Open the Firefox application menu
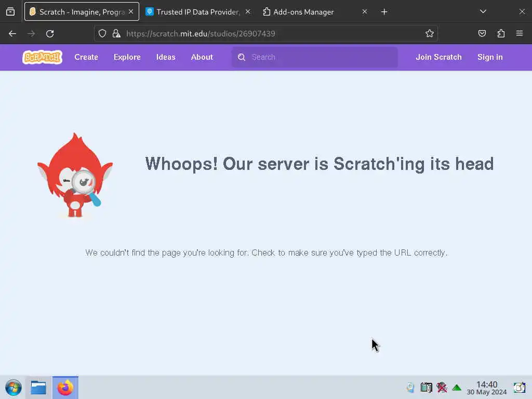The height and width of the screenshot is (399, 532). [x=520, y=33]
